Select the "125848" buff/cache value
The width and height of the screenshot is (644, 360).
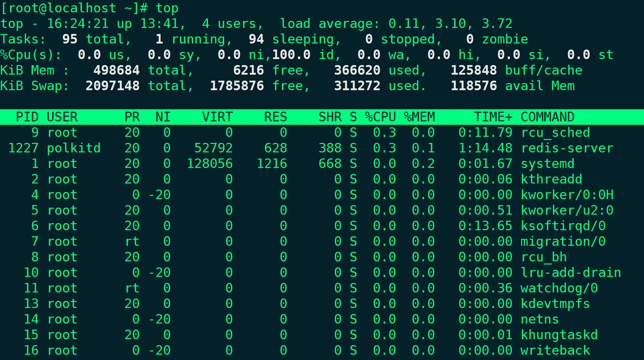(x=474, y=70)
